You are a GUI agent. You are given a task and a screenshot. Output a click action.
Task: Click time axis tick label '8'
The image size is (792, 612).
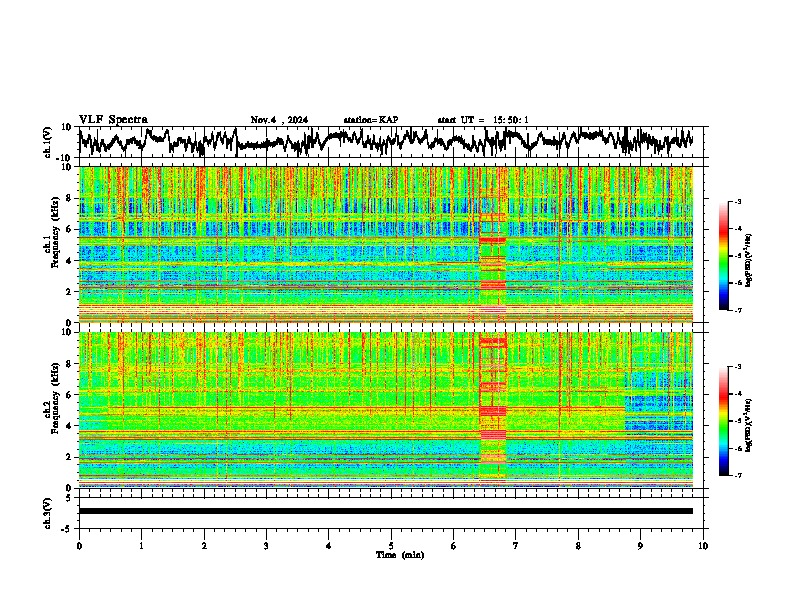coord(578,546)
